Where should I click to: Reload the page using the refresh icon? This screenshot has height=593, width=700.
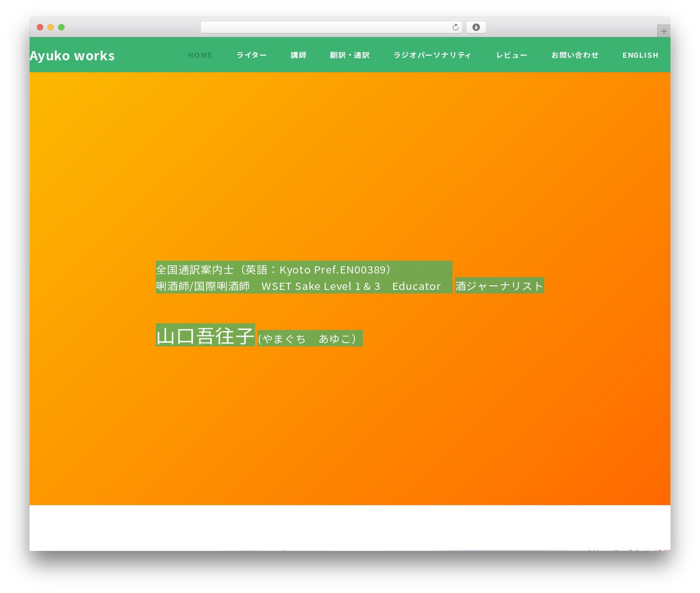[456, 27]
